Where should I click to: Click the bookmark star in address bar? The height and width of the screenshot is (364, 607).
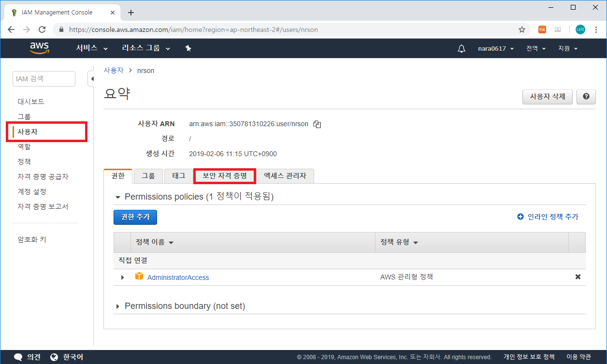pos(522,29)
